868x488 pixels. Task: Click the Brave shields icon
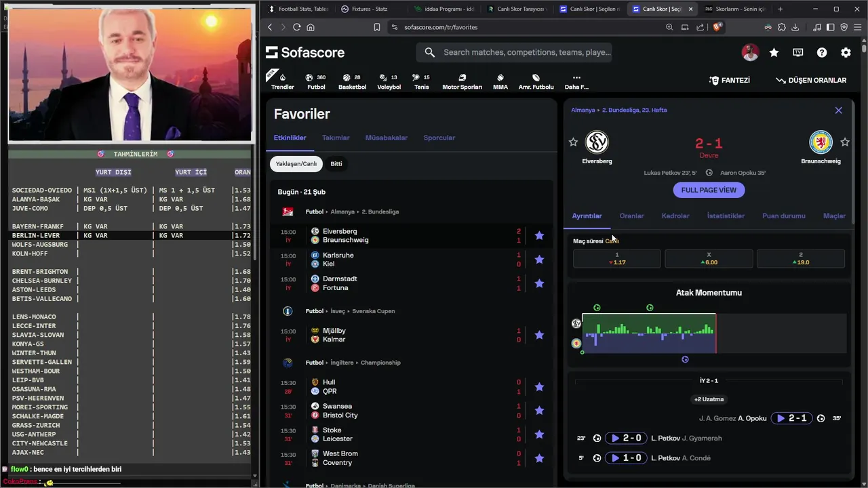[x=718, y=27]
